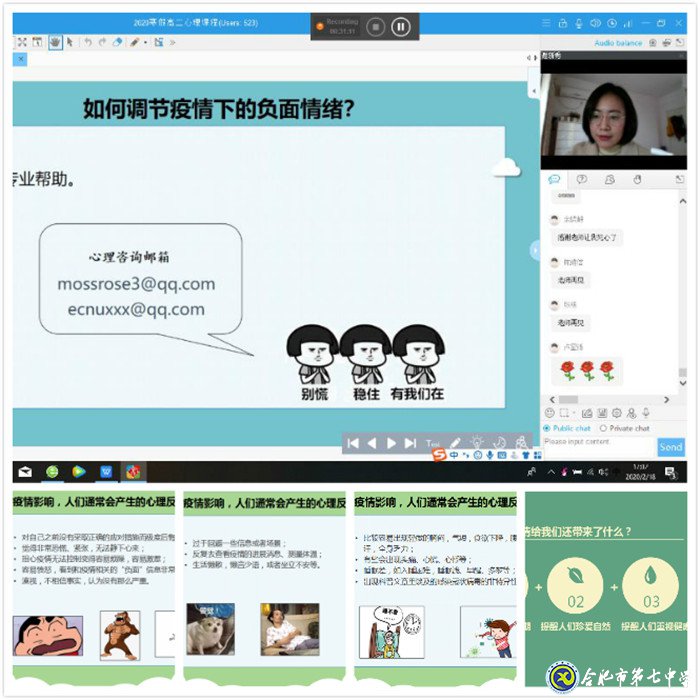Open the raise hand tab
Viewport: 700px width, 700px height.
coord(637,180)
